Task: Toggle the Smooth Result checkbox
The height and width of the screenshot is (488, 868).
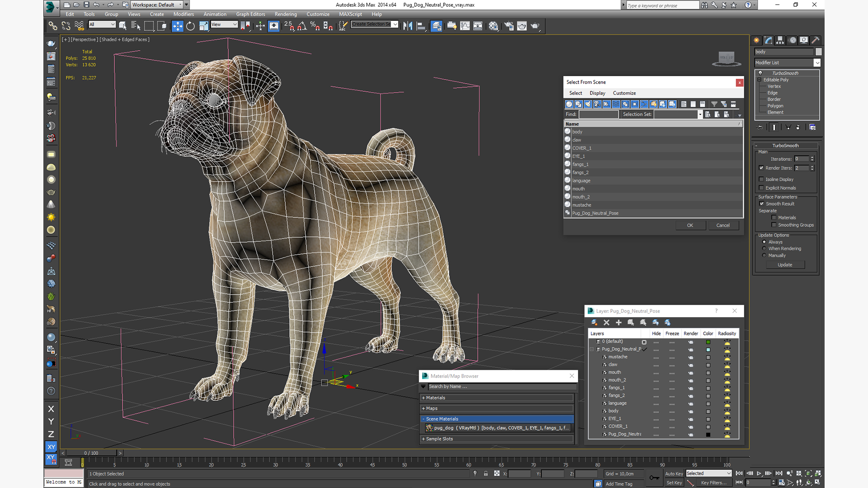Action: point(762,204)
